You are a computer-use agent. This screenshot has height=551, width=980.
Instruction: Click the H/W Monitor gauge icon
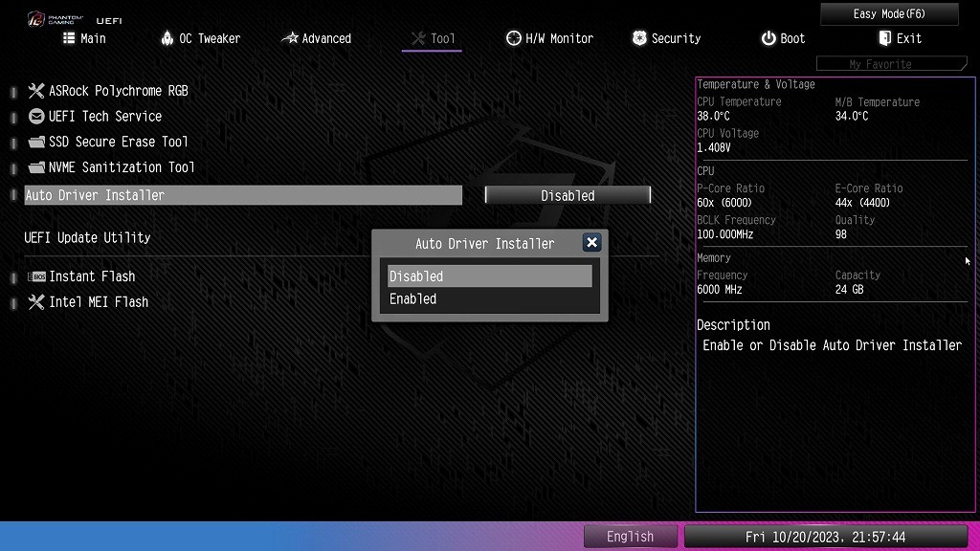513,38
